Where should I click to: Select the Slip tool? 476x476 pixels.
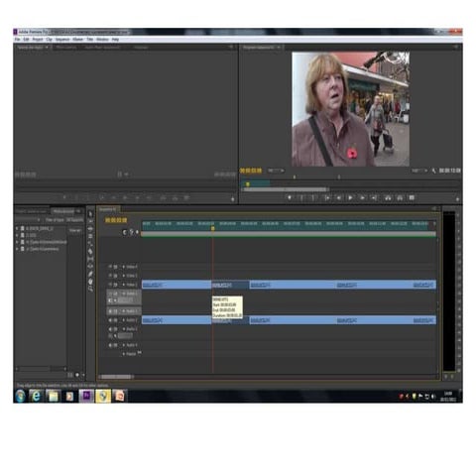[x=90, y=259]
